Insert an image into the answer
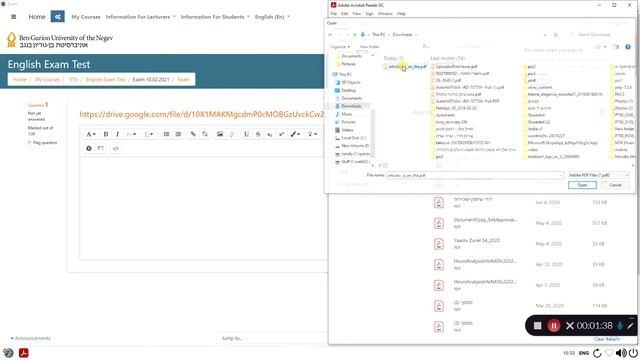The height and width of the screenshot is (360, 640). [220, 134]
